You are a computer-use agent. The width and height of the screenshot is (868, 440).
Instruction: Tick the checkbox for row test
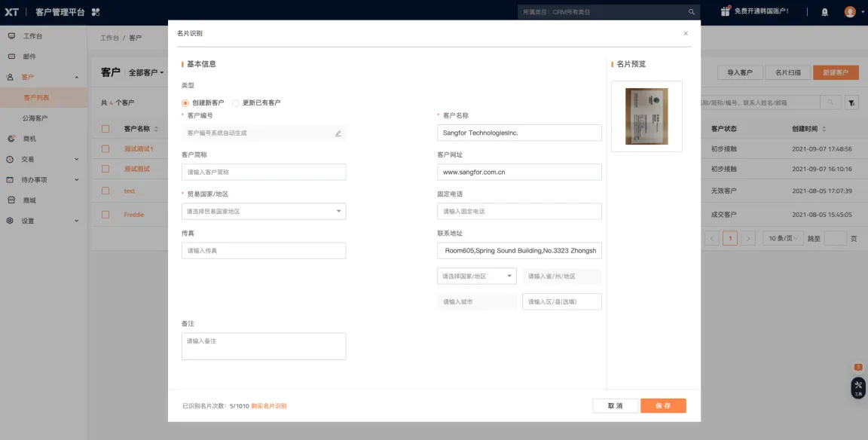click(105, 191)
